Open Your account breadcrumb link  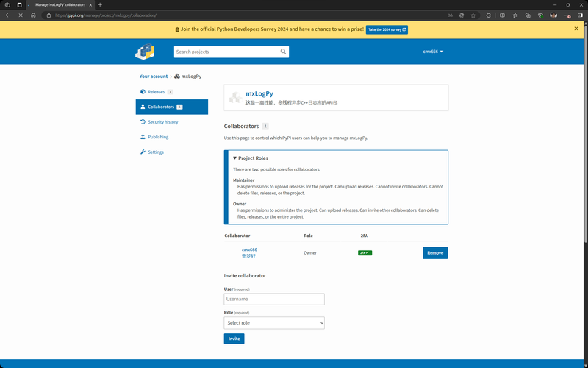(154, 77)
